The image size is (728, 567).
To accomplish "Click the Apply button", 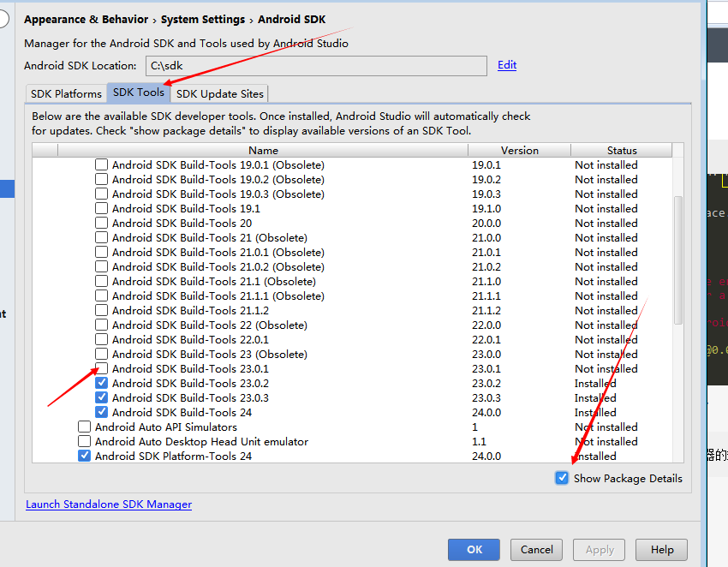I will pyautogui.click(x=600, y=550).
